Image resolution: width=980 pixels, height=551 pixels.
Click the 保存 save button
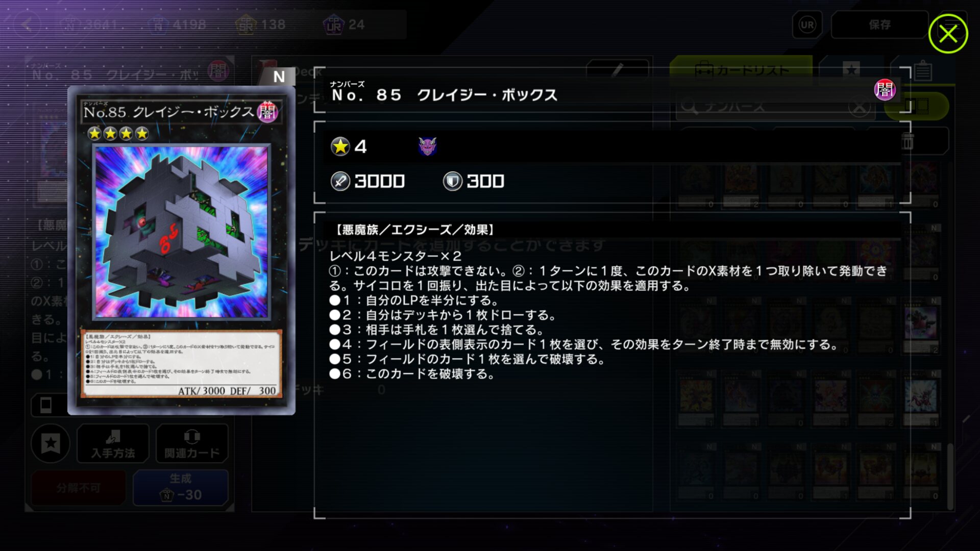(x=879, y=24)
